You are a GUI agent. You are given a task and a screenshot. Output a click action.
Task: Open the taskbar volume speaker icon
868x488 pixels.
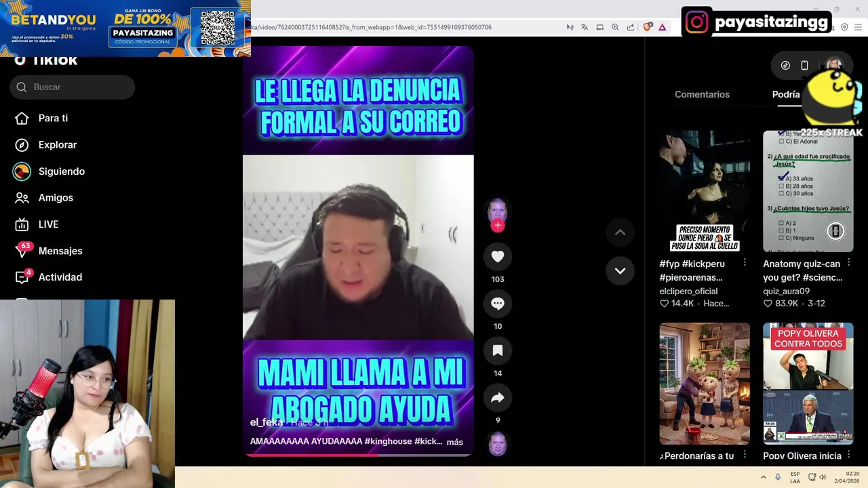823,477
